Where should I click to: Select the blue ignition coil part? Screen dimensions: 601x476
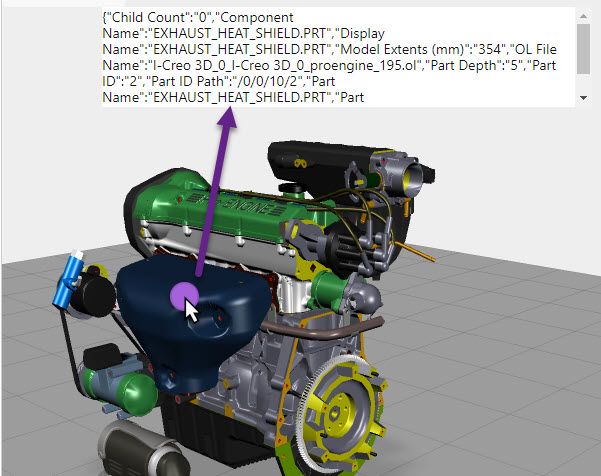point(68,280)
